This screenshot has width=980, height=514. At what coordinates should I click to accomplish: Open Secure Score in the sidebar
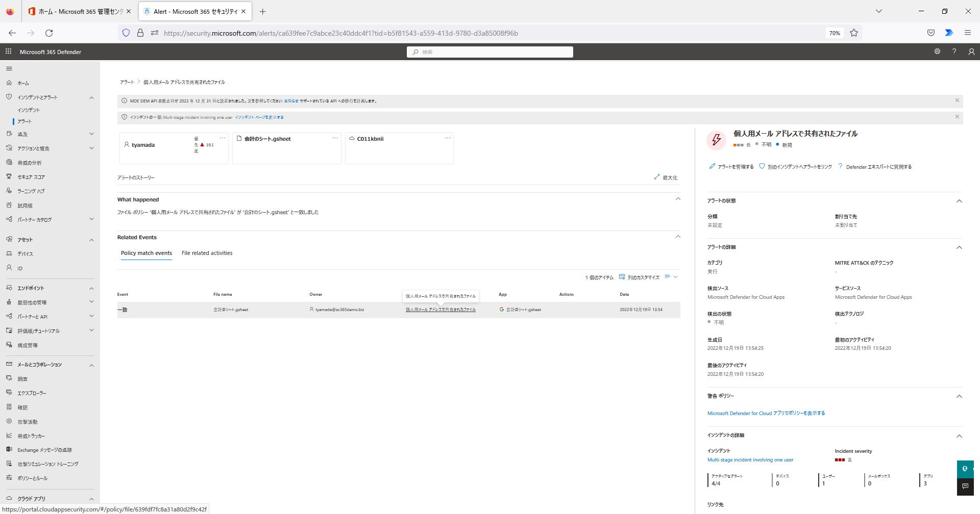(31, 177)
